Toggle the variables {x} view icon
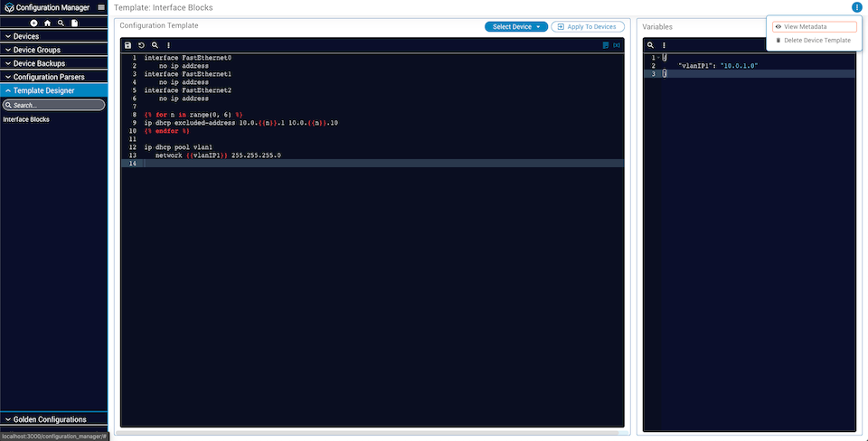The height and width of the screenshot is (441, 868). (x=617, y=44)
